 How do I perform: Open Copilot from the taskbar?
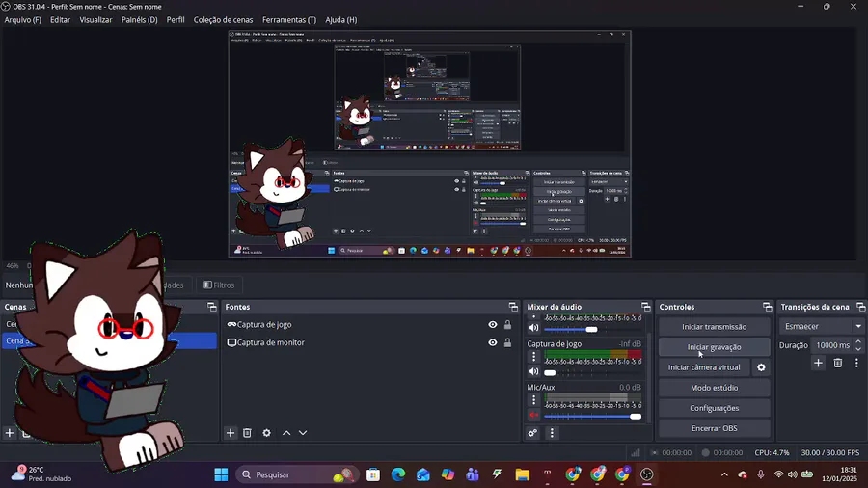(448, 474)
